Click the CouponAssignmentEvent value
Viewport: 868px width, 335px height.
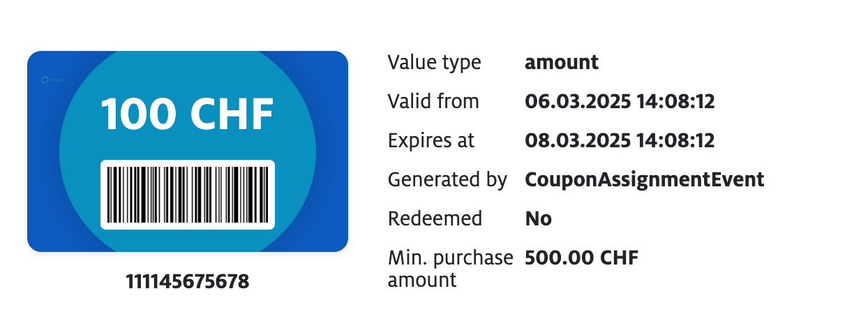[x=644, y=180]
